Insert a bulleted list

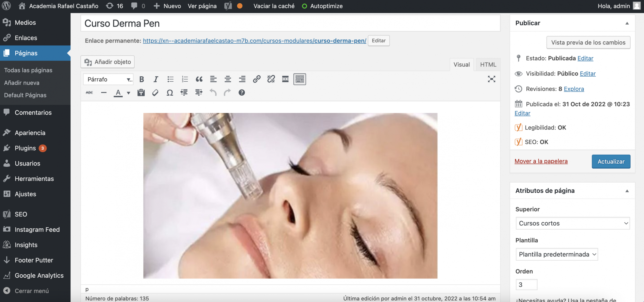(170, 79)
